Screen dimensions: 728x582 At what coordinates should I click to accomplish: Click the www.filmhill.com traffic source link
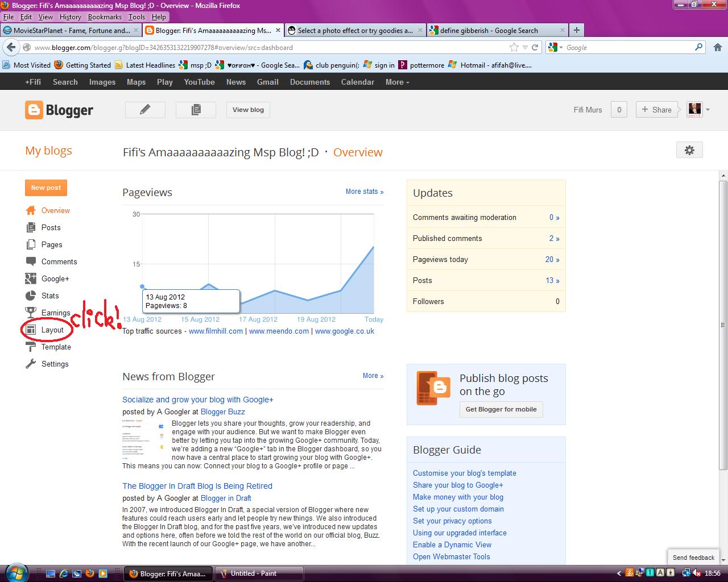216,331
